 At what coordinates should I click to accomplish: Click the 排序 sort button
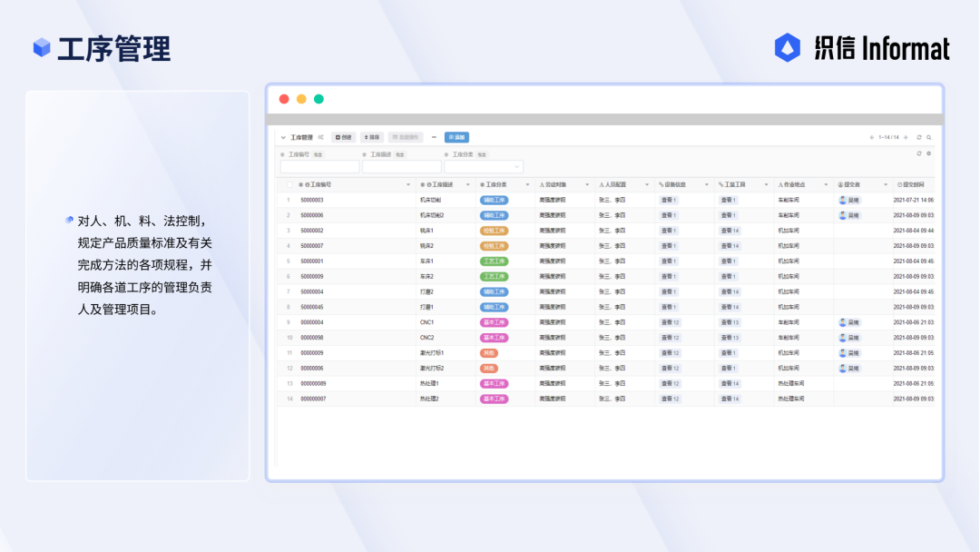point(372,137)
